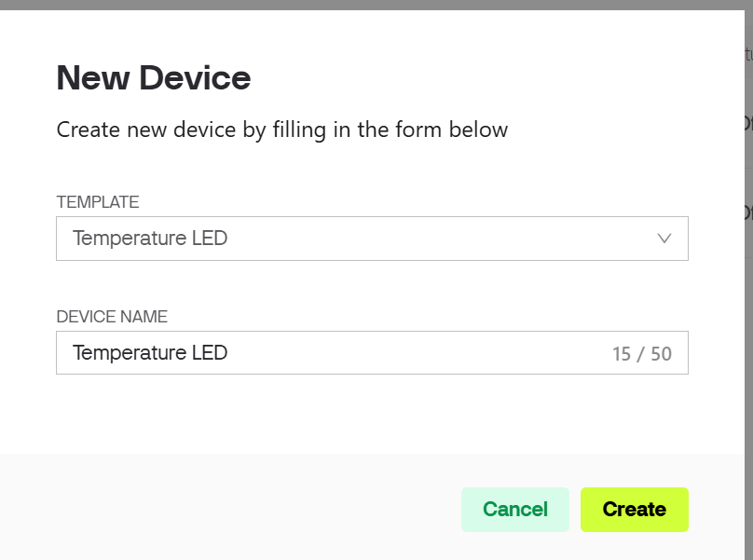
Task: Click empty space in the device name field
Action: coord(419,353)
